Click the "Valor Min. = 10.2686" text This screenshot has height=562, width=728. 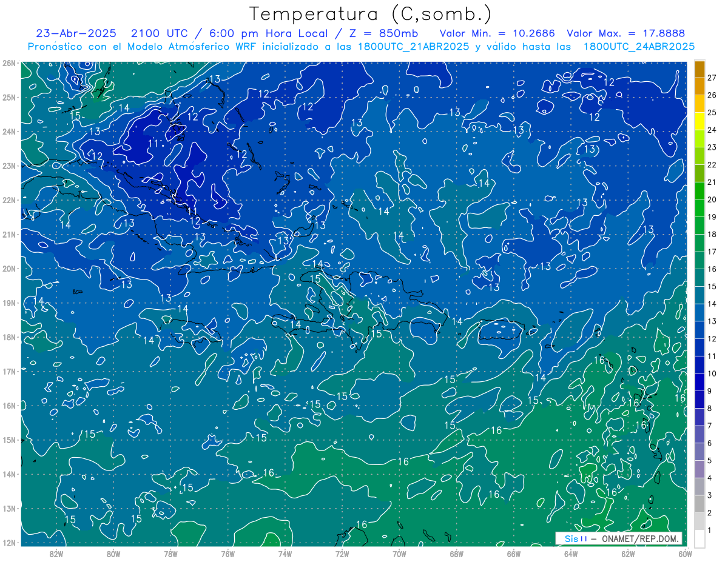tap(497, 33)
